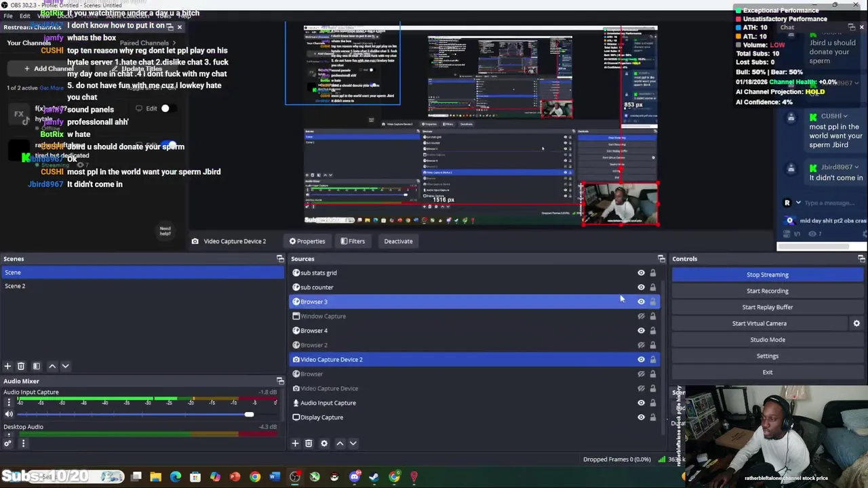Add a new scene with the plus icon
Viewport: 868px width, 488px height.
[x=7, y=366]
